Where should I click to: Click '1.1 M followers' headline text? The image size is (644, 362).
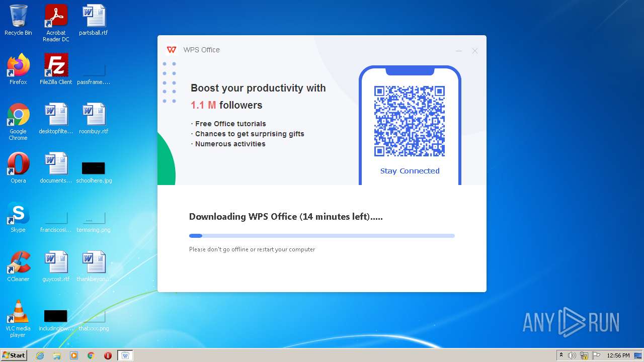pos(226,105)
